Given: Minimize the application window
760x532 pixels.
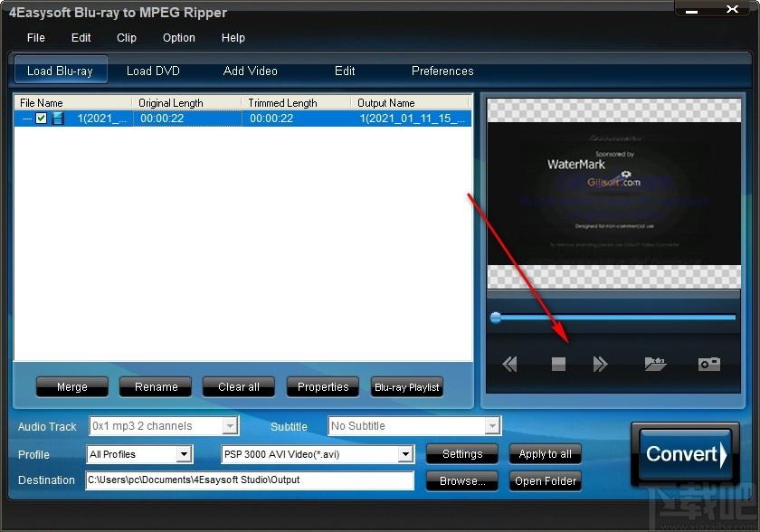Looking at the screenshot, I should click(x=691, y=10).
